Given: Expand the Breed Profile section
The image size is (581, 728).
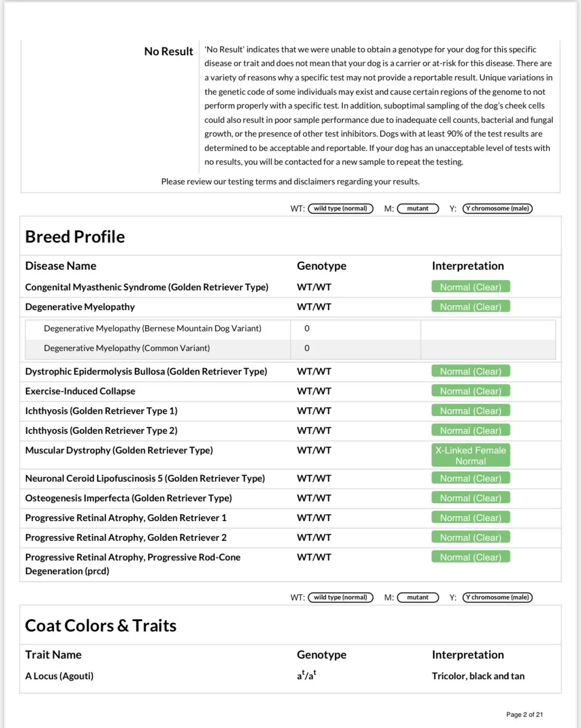Looking at the screenshot, I should pos(75,237).
